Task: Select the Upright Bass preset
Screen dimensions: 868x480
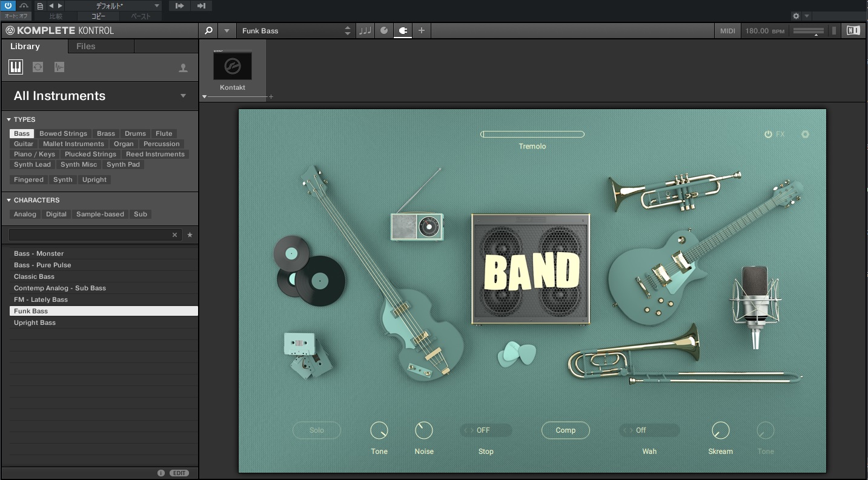Action: [35, 322]
